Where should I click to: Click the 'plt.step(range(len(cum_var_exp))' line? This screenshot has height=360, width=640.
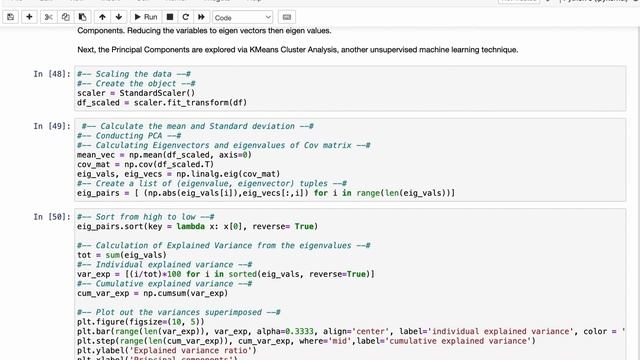(306, 341)
